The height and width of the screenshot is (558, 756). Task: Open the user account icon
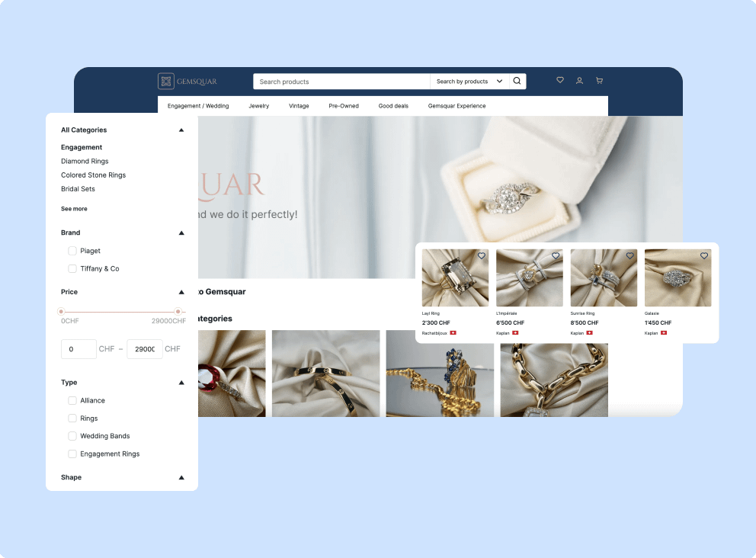pos(579,80)
